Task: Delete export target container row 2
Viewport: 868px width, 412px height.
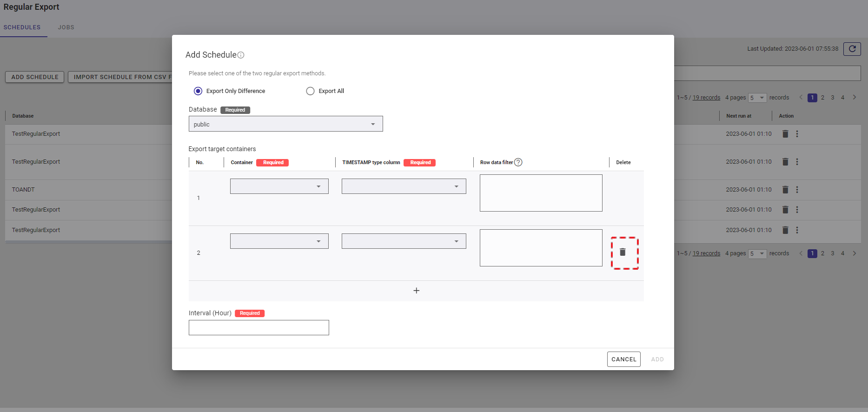Action: coord(623,252)
